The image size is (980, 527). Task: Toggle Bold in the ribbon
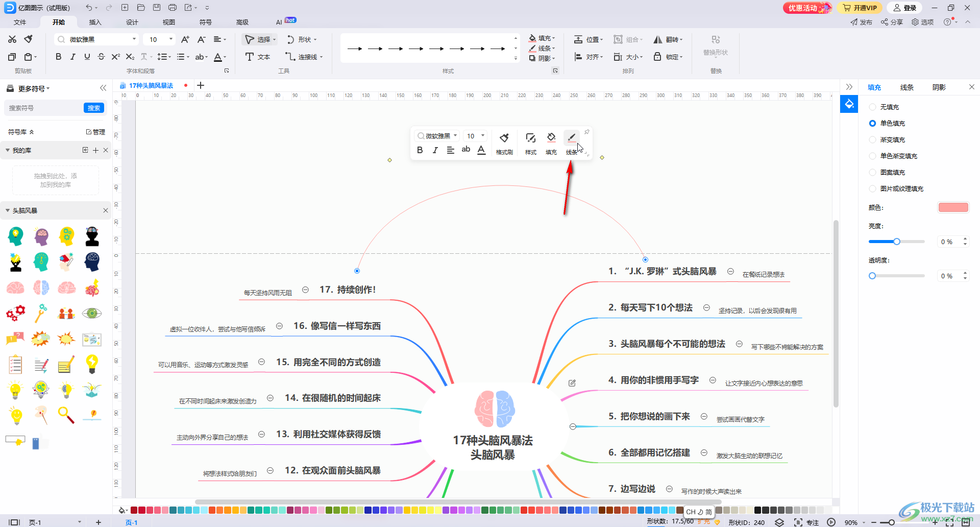click(x=58, y=57)
